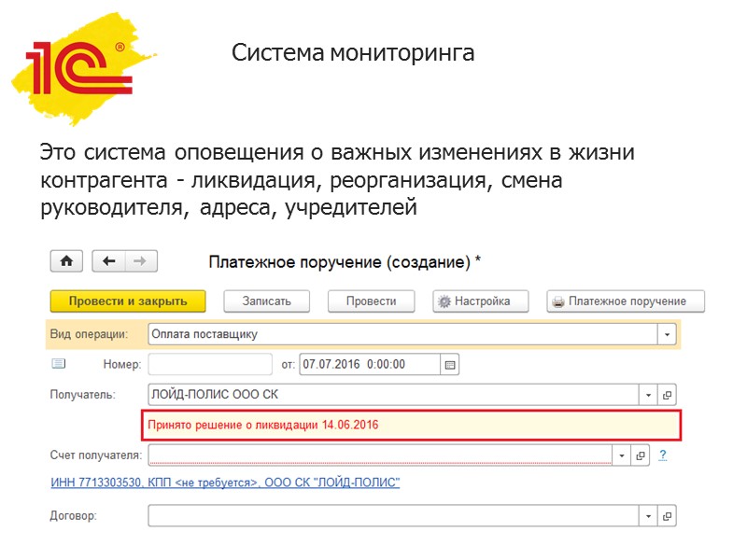Click the Провести и закрыть button

[x=128, y=301]
